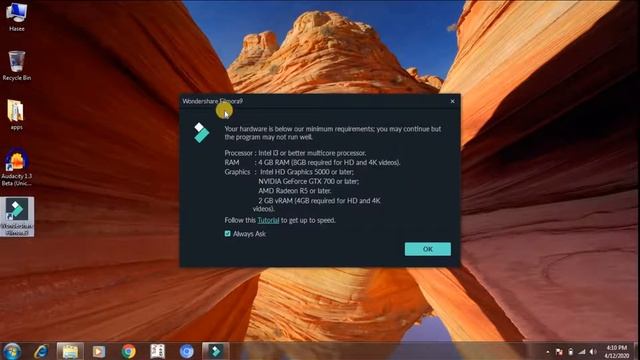Click the Filmora logo inside the dialog
This screenshot has height=360, width=640.
(201, 133)
